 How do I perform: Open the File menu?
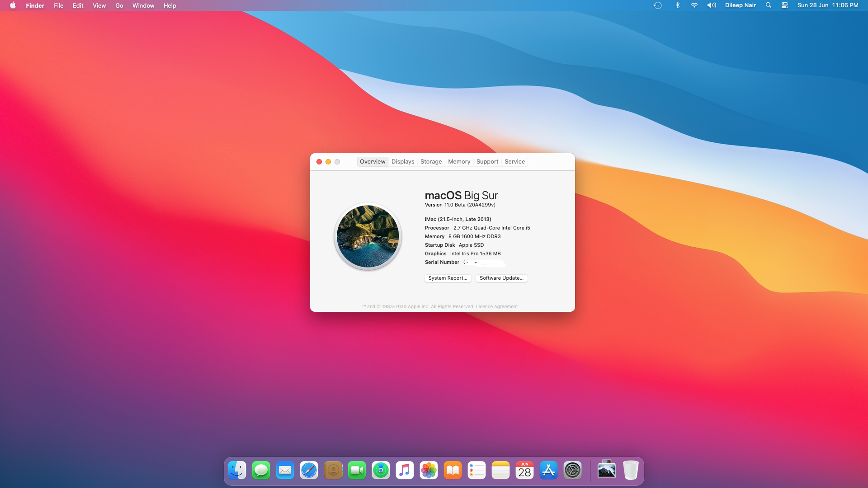coord(58,5)
